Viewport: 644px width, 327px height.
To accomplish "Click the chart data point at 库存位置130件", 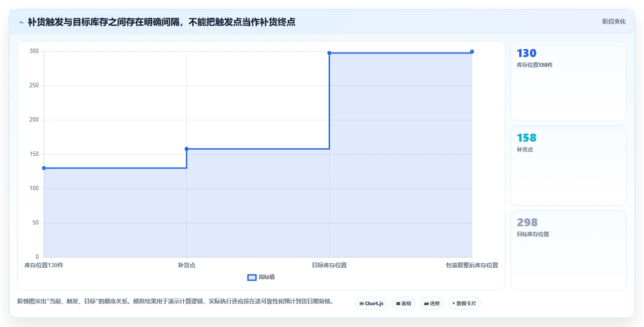I will 44,168.
